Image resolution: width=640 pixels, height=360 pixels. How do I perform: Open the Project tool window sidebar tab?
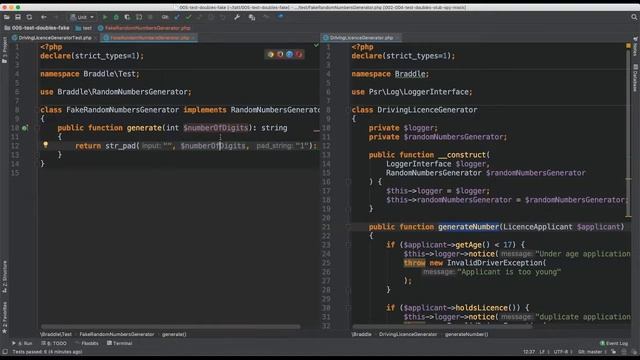tap(4, 49)
